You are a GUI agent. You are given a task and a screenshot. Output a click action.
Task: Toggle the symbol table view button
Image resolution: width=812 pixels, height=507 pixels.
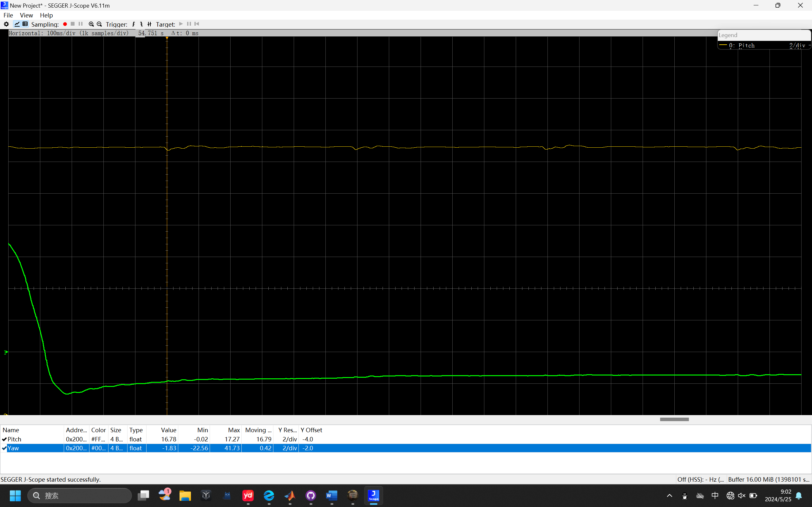tap(25, 24)
